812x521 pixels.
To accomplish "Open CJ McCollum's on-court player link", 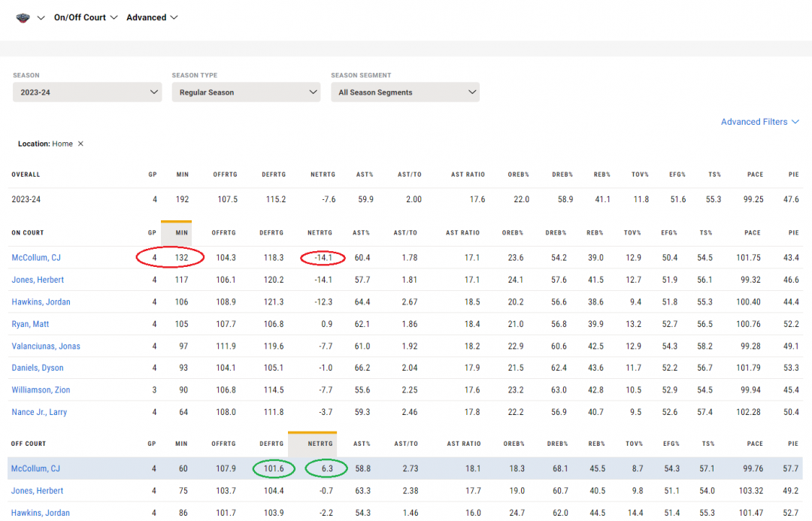I will pos(36,258).
